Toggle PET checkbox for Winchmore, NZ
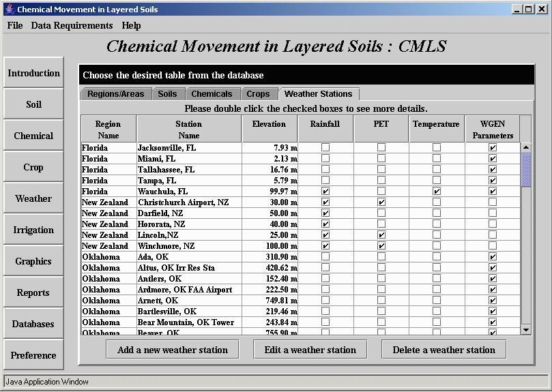 click(x=381, y=245)
